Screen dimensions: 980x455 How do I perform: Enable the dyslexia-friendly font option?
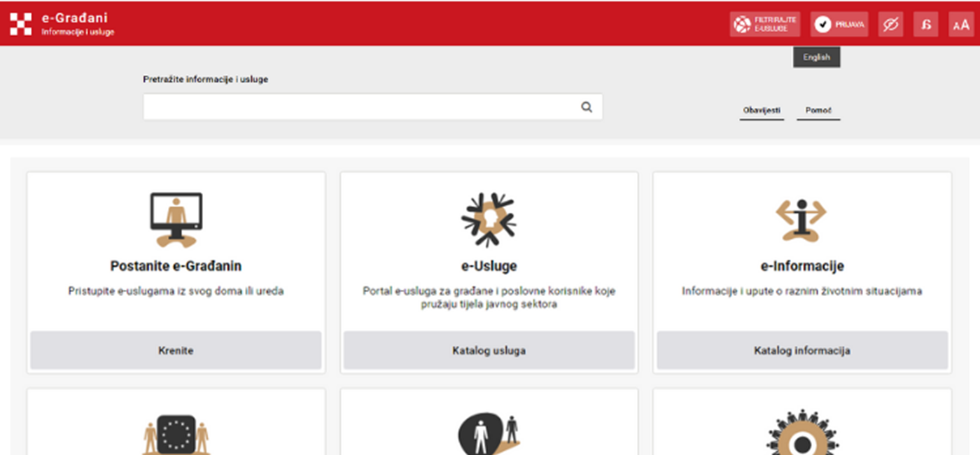925,23
